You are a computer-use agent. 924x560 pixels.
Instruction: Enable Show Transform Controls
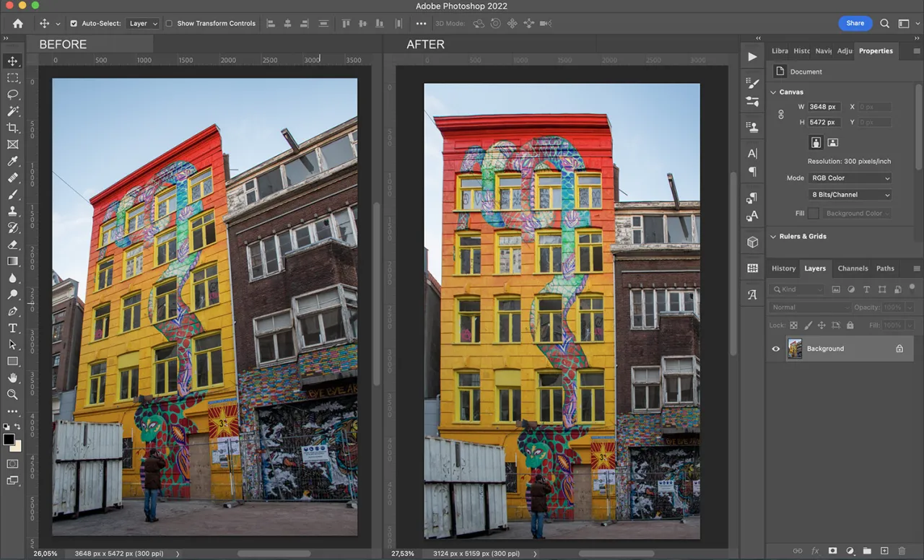tap(169, 23)
